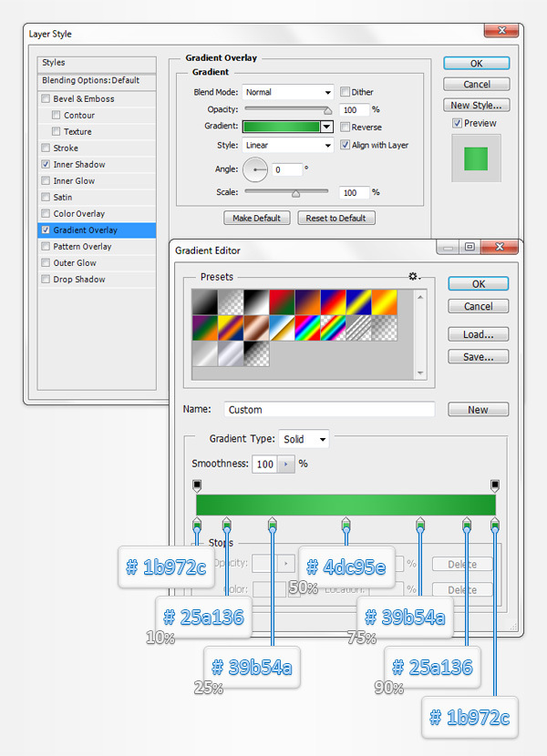Pick the Copper gradient preset

click(x=257, y=328)
